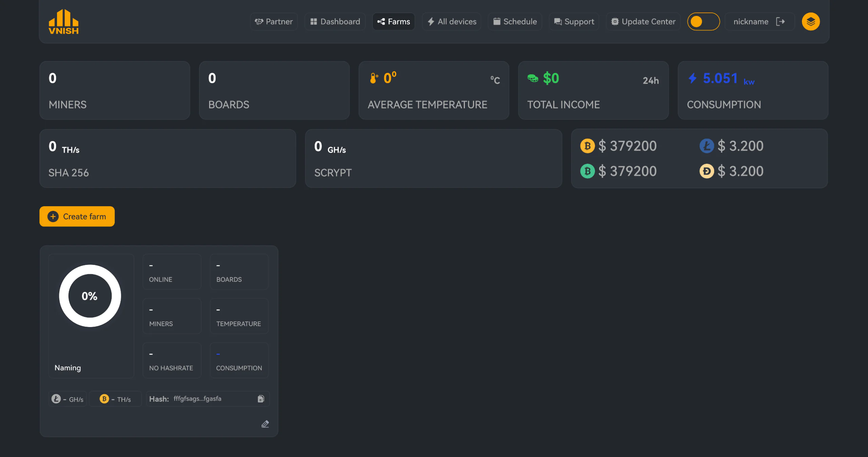Viewport: 868px width, 457px height.
Task: Click the farm CONSUMPTION stat tile
Action: click(x=239, y=360)
